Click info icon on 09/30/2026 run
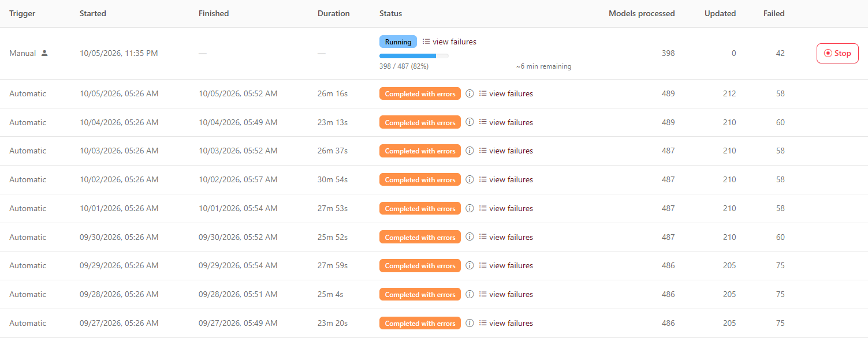This screenshot has width=868, height=338. pyautogui.click(x=470, y=237)
